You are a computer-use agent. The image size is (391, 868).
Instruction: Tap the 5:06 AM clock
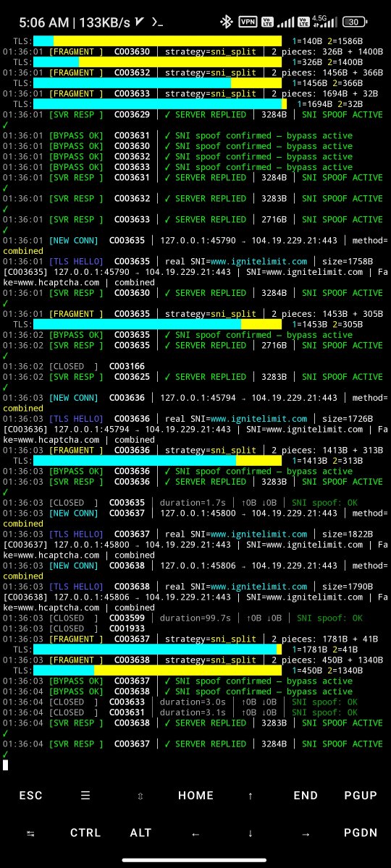[43, 22]
